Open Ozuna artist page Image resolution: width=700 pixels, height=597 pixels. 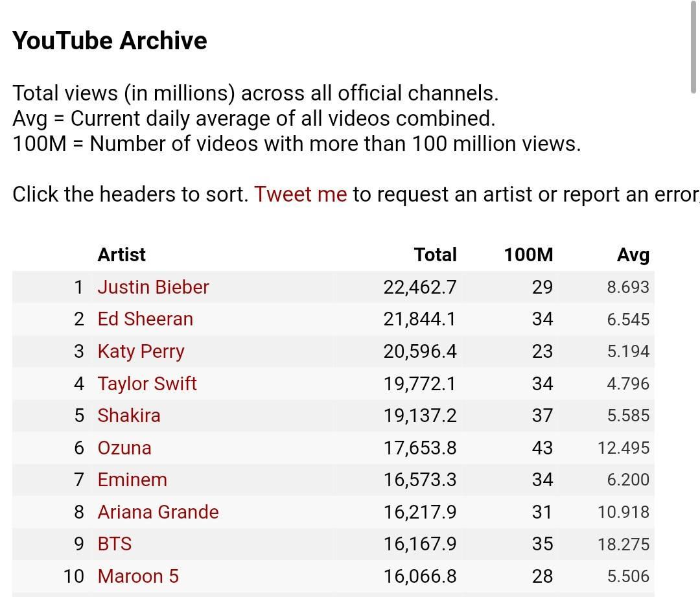tap(124, 448)
